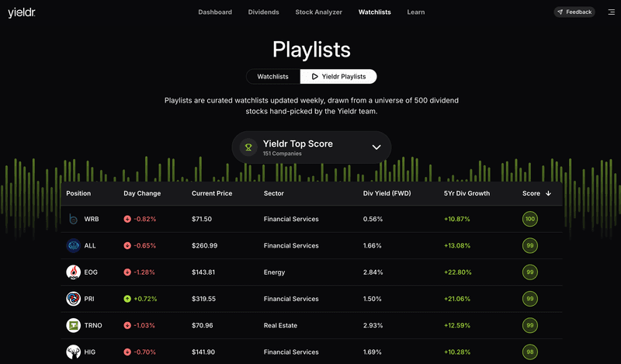Image resolution: width=621 pixels, height=364 pixels.
Task: Open the Learn nav item
Action: click(416, 12)
